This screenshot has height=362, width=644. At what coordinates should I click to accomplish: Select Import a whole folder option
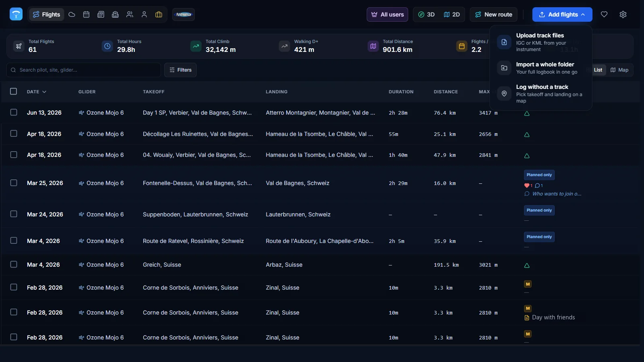click(541, 68)
